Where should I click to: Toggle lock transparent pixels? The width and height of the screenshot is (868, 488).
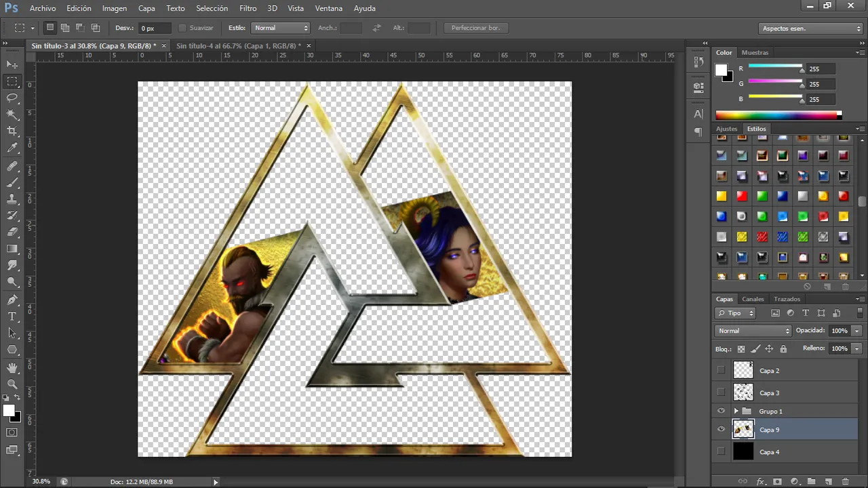click(x=741, y=349)
